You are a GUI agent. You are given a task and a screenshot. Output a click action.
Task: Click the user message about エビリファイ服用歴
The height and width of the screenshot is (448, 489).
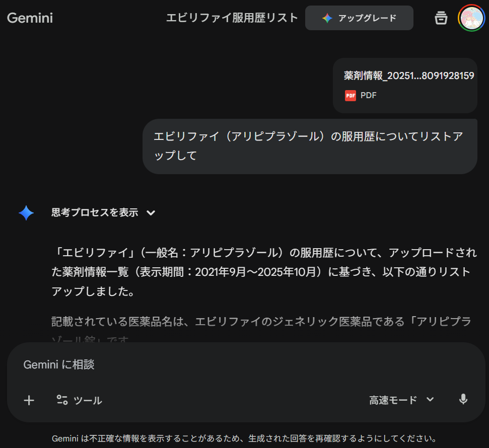coord(309,146)
